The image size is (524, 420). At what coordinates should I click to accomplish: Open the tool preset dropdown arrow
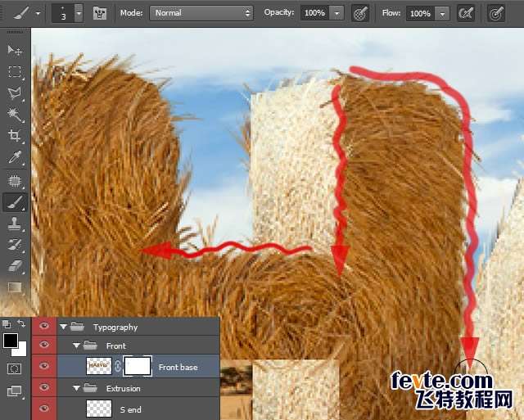[x=38, y=14]
